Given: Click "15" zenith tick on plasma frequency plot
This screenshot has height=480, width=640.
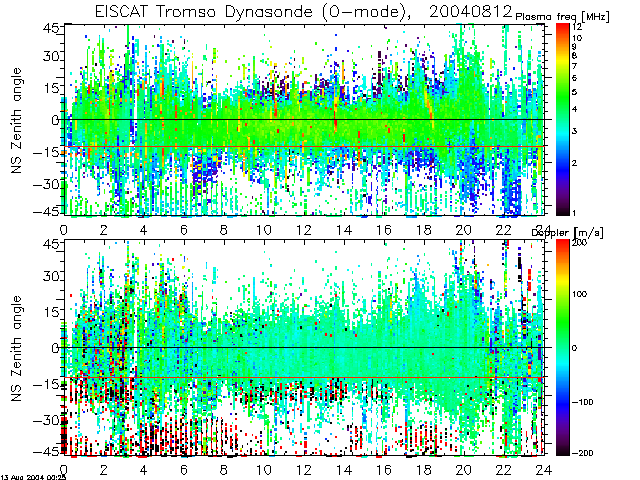Looking at the screenshot, I should (51, 88).
